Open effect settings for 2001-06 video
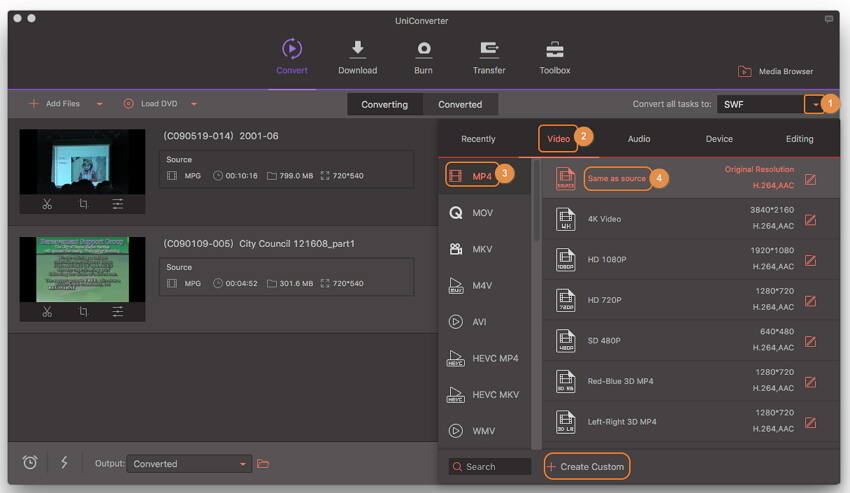The width and height of the screenshot is (850, 493). click(x=118, y=204)
